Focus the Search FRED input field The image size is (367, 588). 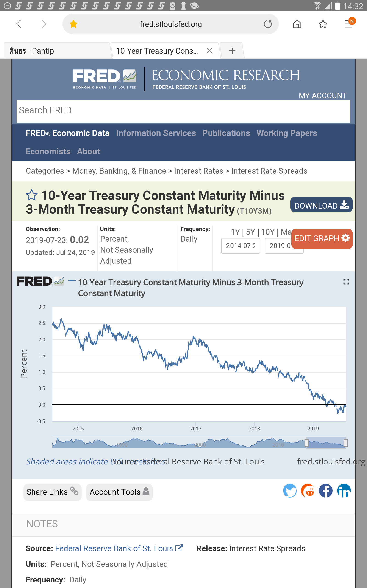pyautogui.click(x=183, y=110)
